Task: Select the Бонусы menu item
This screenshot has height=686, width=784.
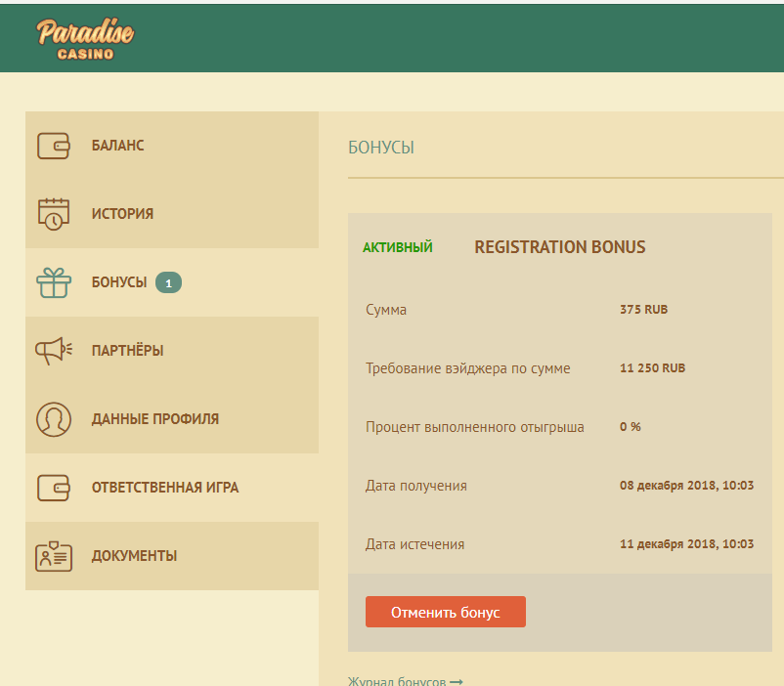Action: (x=172, y=282)
